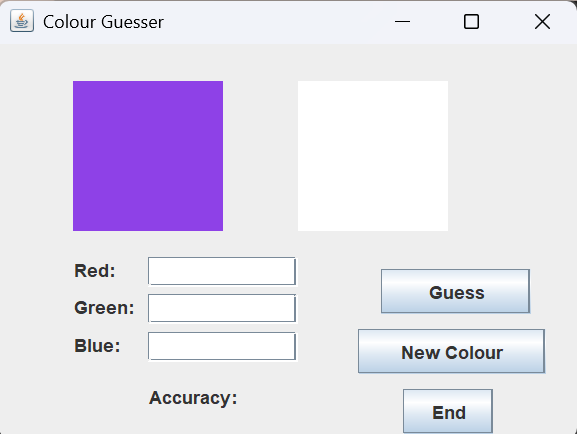Generate another shade with New Colour
The image size is (577, 434).
[452, 352]
